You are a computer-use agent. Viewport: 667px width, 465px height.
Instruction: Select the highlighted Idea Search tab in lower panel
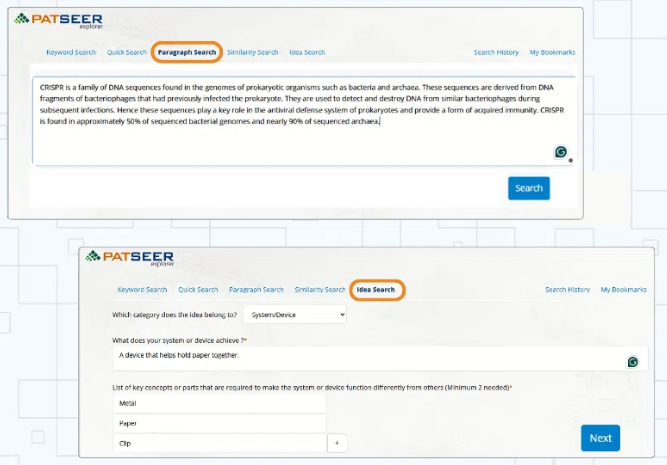376,290
